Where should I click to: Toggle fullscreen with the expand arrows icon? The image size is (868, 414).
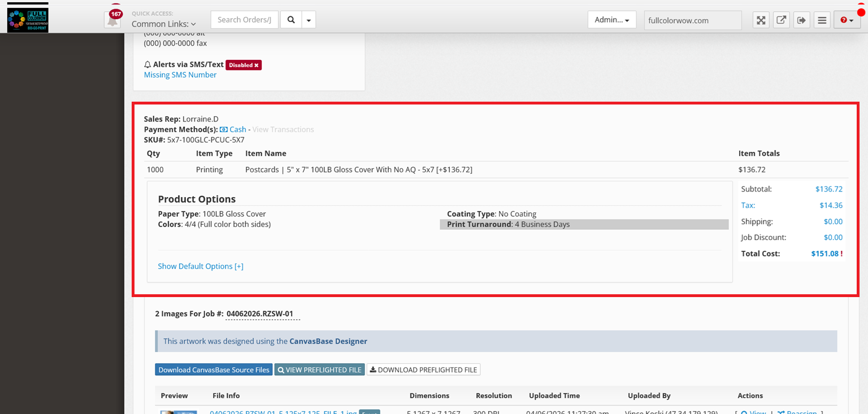click(761, 20)
